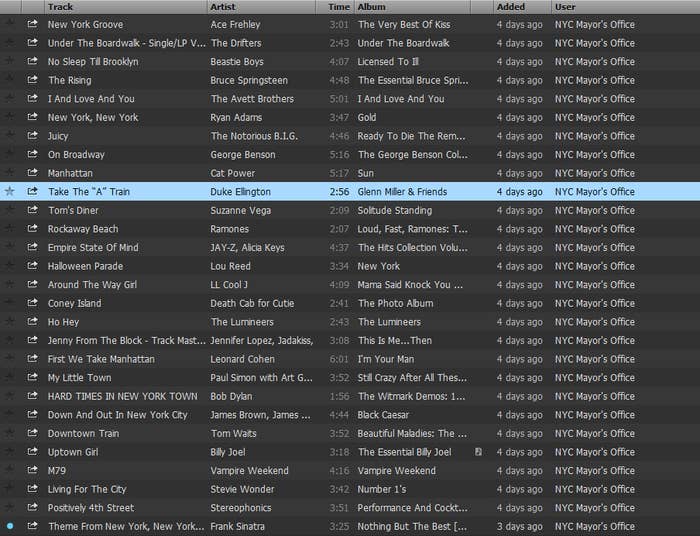Screen dimensions: 700x536
Task: Select track Down And Out In New York City
Action: [x=117, y=415]
